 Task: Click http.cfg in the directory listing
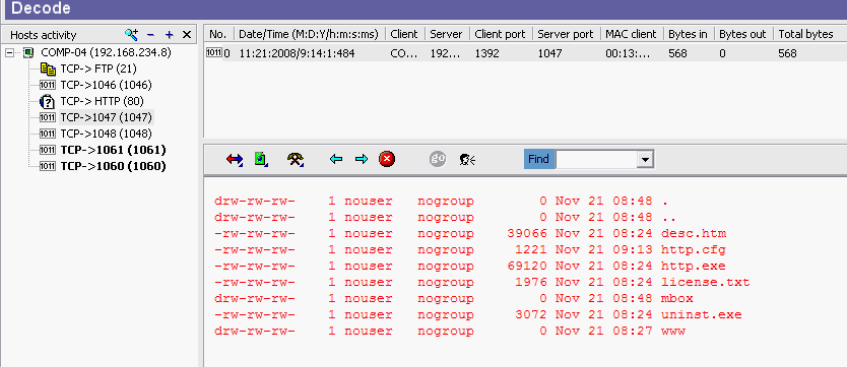click(694, 250)
